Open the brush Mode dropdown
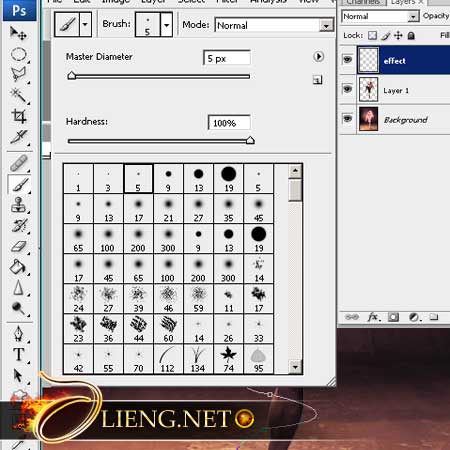Screen dimensions: 450x450 274,25
